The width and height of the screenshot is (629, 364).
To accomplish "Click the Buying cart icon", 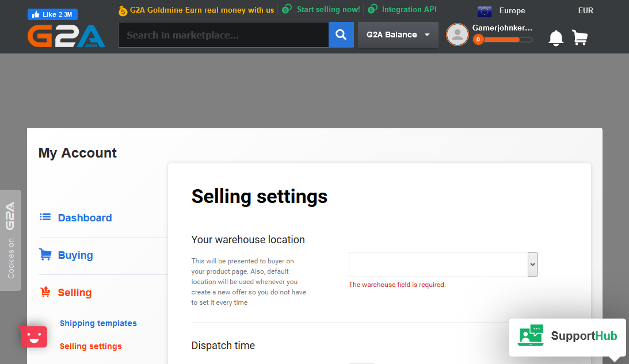I will [x=45, y=255].
